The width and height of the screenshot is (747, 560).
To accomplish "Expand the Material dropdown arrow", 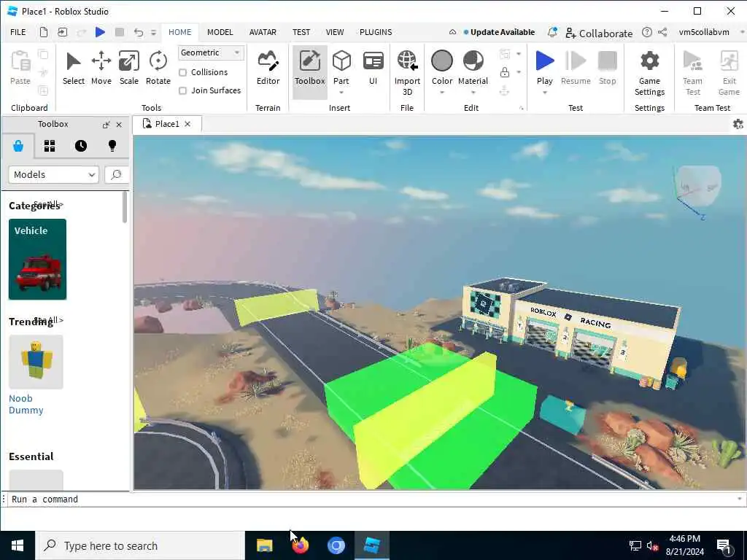I will pos(473,93).
